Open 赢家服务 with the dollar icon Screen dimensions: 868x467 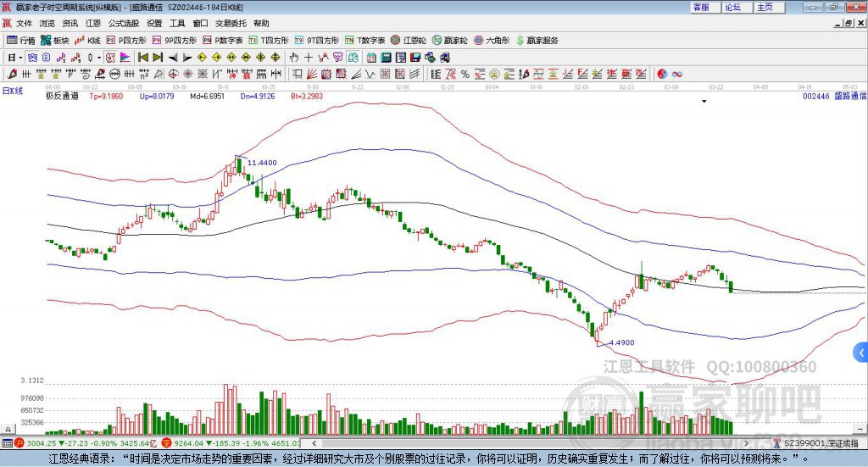(x=537, y=41)
